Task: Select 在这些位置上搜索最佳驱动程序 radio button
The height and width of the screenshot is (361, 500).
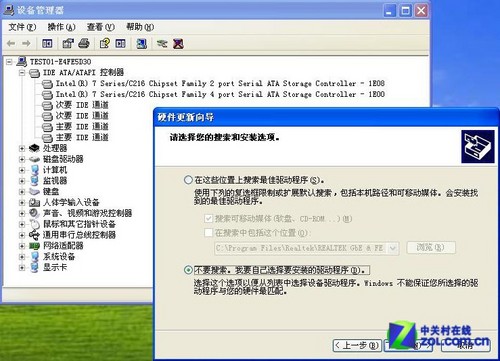Action: (x=188, y=180)
